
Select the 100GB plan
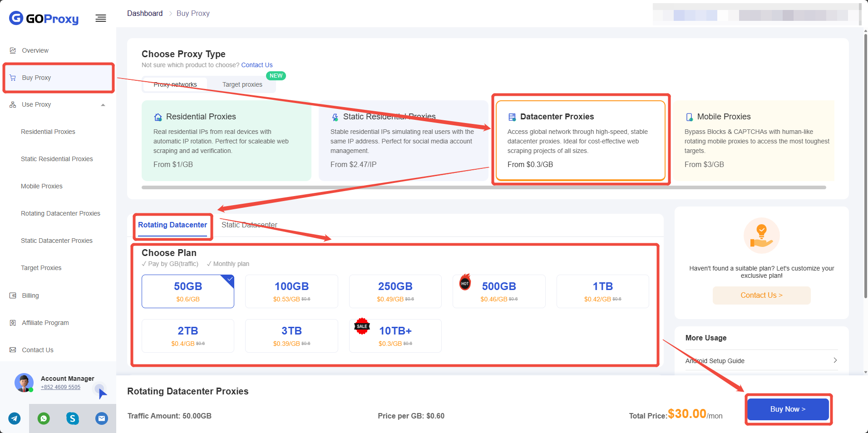291,291
